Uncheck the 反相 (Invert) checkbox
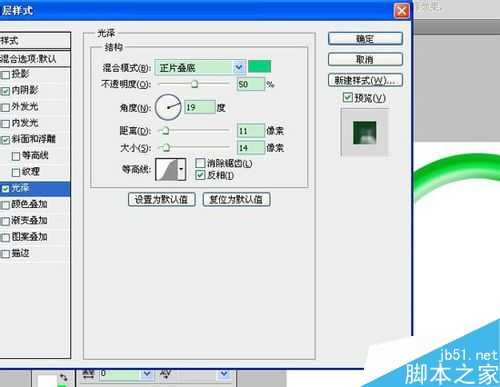 click(200, 175)
